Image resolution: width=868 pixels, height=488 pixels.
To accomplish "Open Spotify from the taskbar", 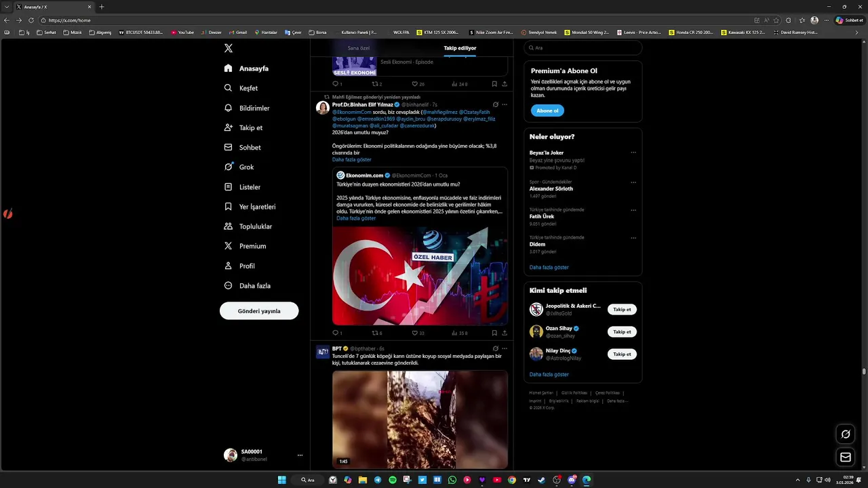I will [x=393, y=480].
